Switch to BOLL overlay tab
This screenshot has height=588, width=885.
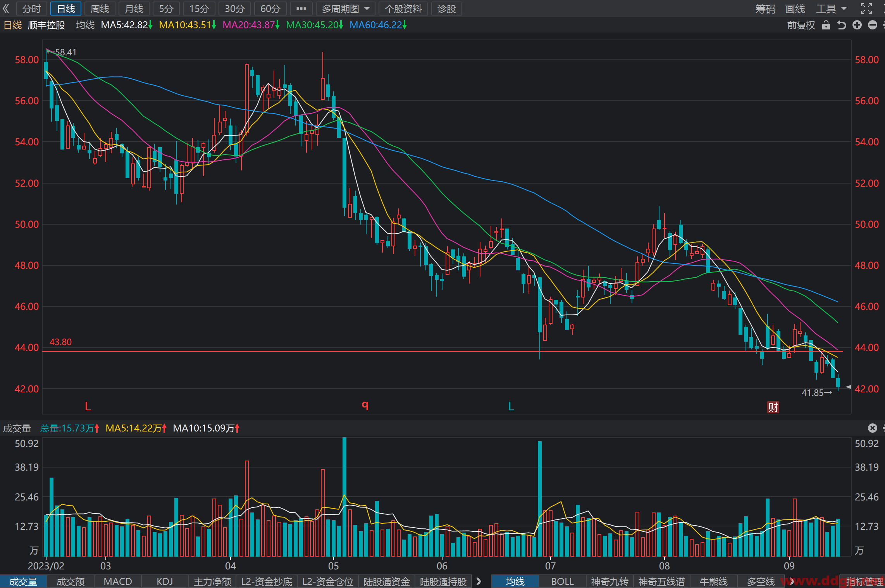click(562, 581)
